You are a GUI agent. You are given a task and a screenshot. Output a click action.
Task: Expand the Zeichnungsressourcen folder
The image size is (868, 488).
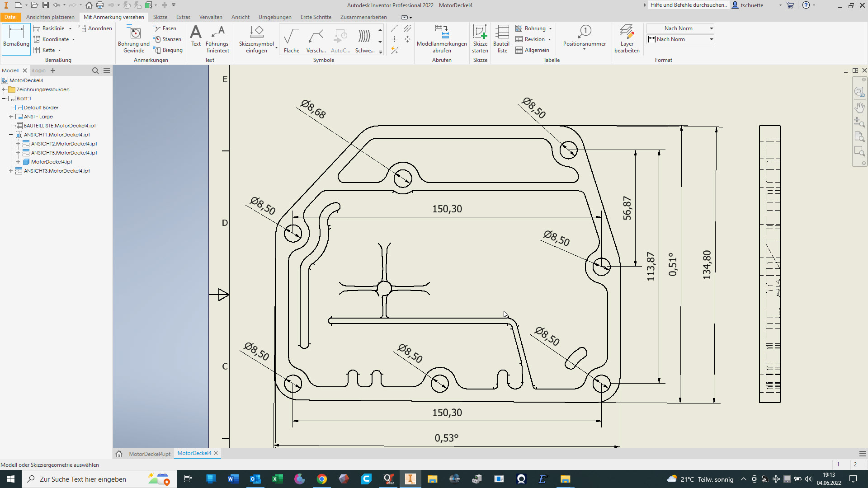4,89
